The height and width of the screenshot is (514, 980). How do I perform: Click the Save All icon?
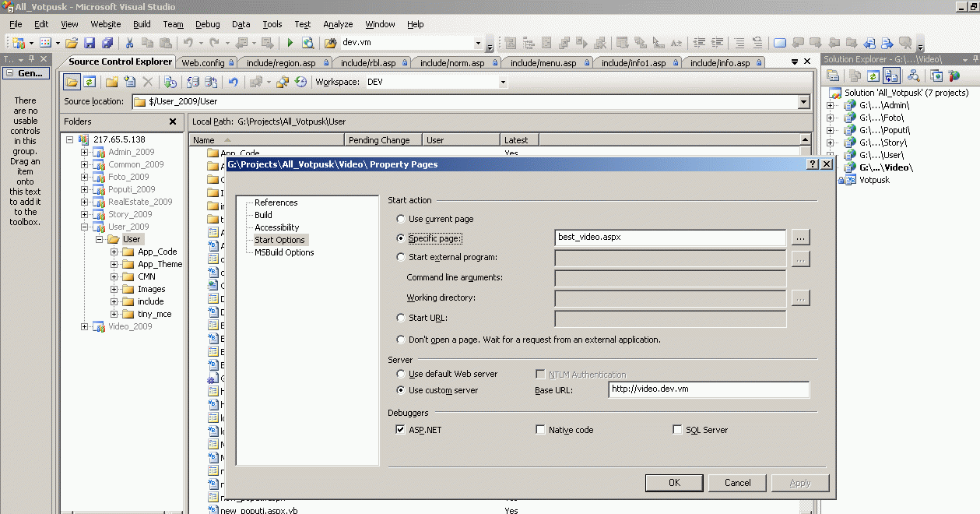(x=107, y=44)
